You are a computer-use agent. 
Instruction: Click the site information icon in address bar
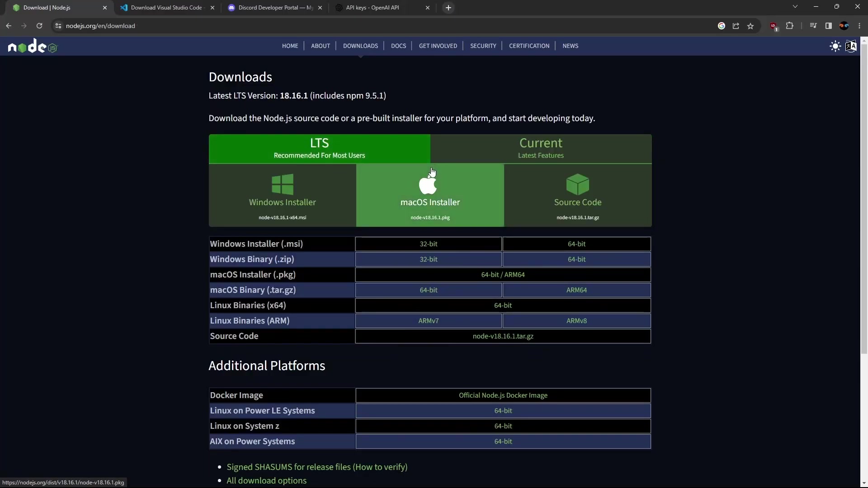(x=58, y=26)
